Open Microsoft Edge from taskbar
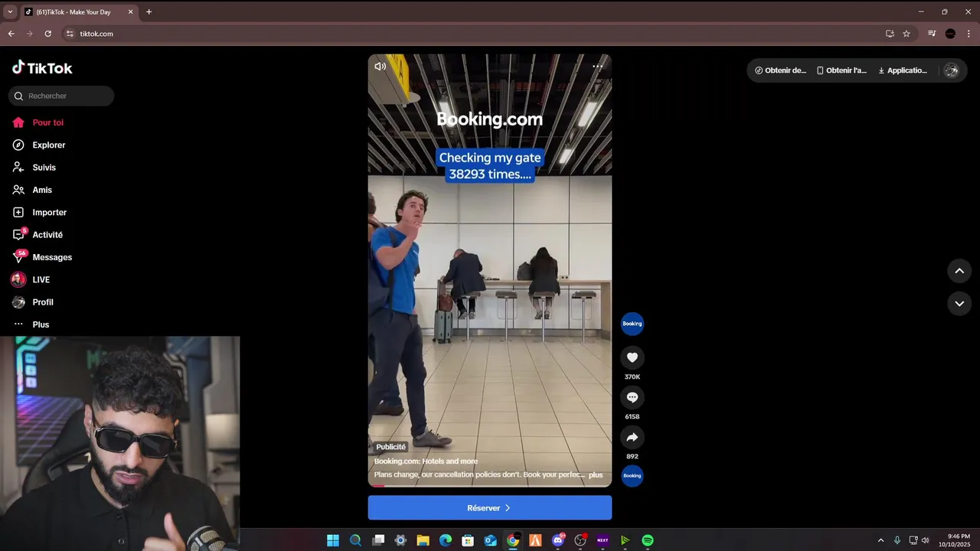 [x=446, y=540]
